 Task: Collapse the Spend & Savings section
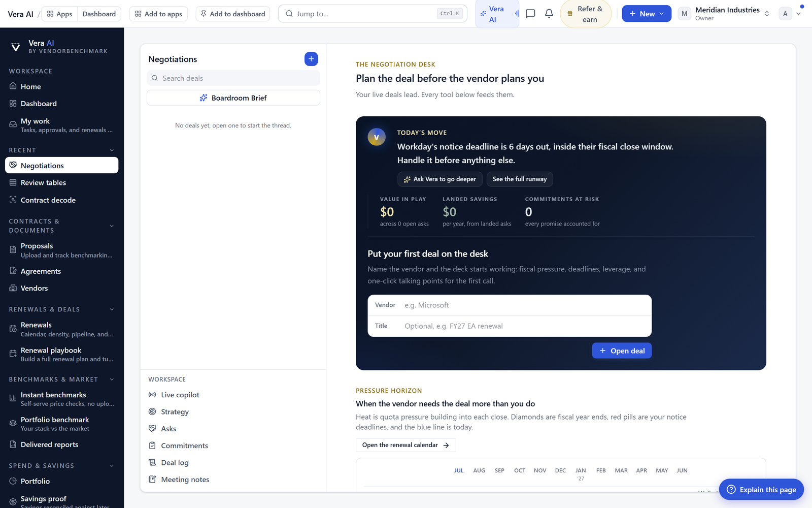pyautogui.click(x=112, y=466)
